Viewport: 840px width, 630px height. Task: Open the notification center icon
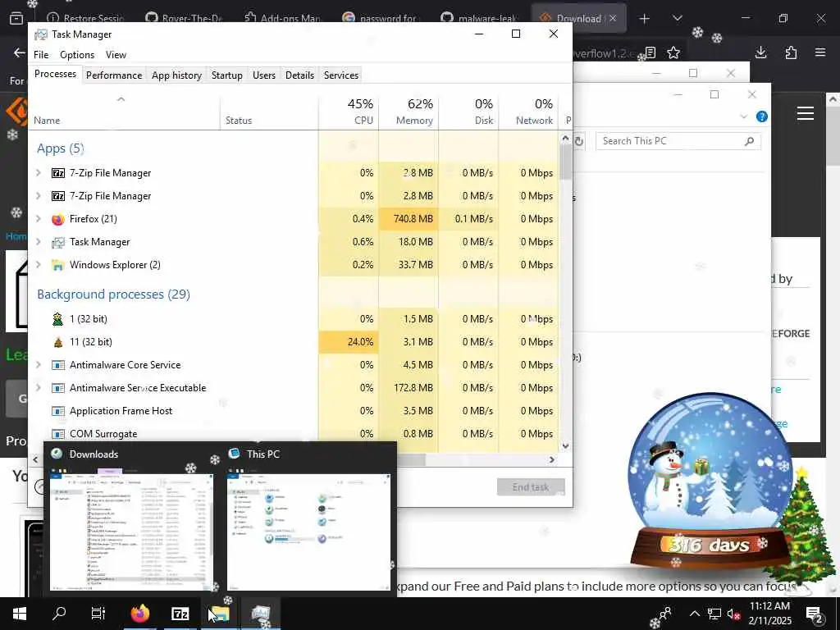coord(815,614)
